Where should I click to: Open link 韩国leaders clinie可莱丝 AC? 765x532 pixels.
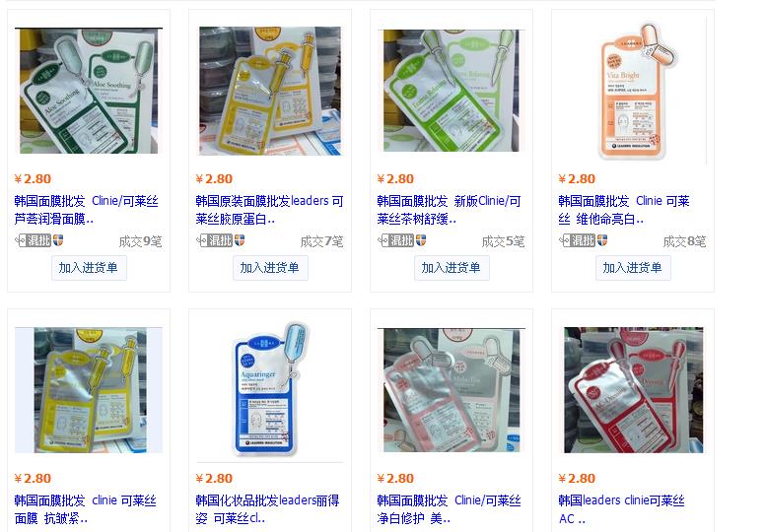pos(621,509)
